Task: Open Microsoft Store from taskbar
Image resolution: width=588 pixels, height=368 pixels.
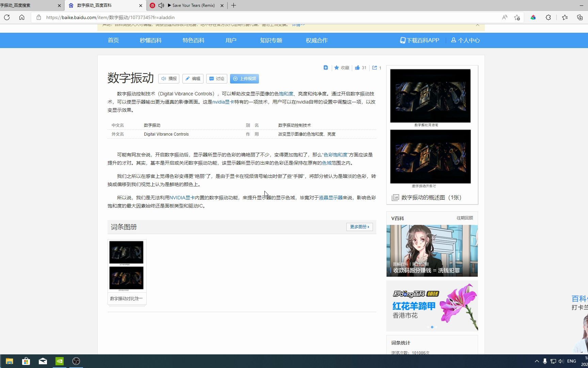Action: click(26, 361)
